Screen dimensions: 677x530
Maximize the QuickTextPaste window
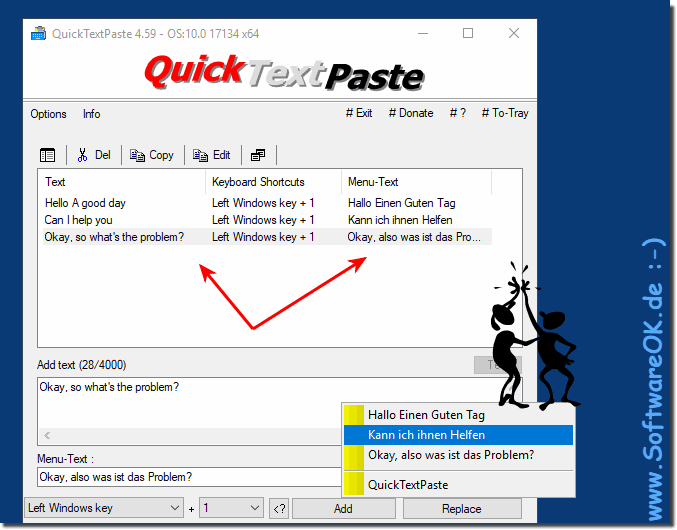pyautogui.click(x=468, y=33)
